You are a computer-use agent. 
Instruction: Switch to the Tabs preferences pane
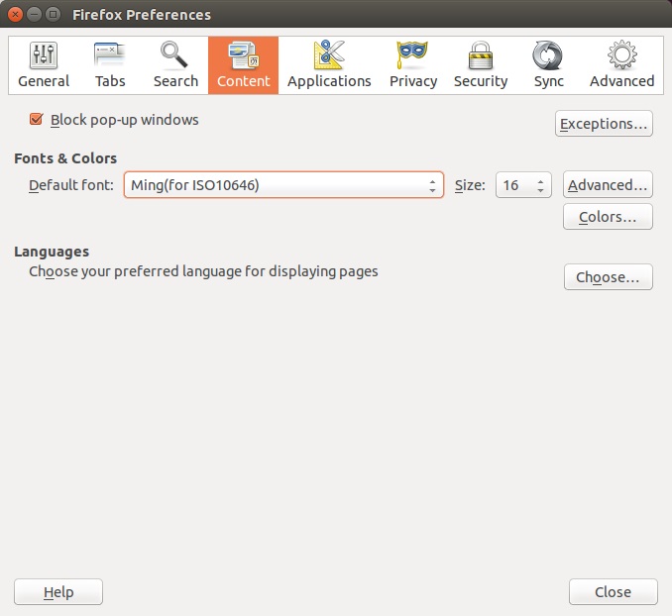(110, 65)
